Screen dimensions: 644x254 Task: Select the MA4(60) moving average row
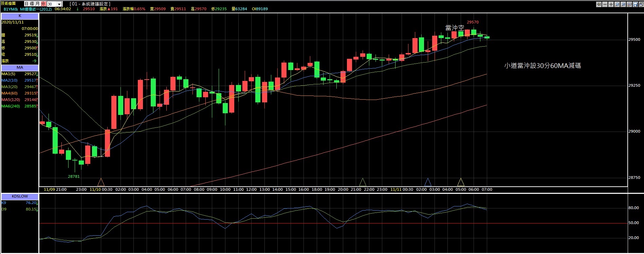[x=20, y=93]
